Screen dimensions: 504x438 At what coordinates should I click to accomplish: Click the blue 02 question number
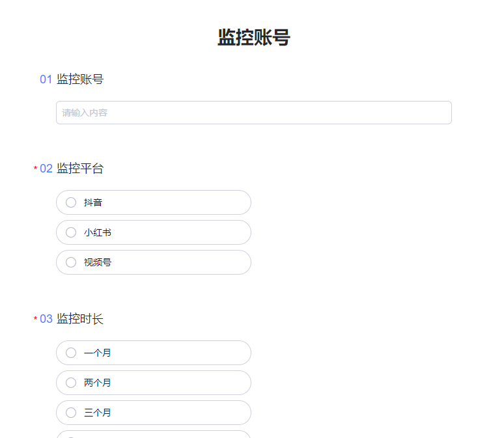[46, 169]
